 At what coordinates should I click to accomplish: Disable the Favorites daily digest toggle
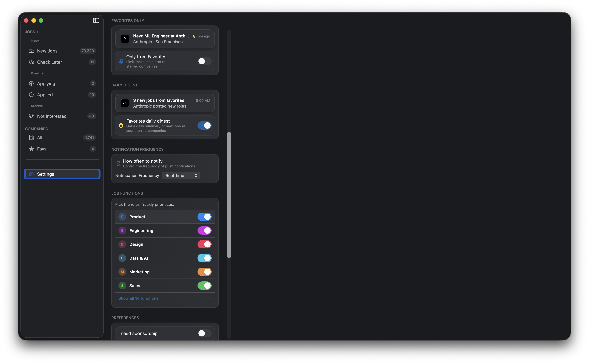[x=204, y=125]
